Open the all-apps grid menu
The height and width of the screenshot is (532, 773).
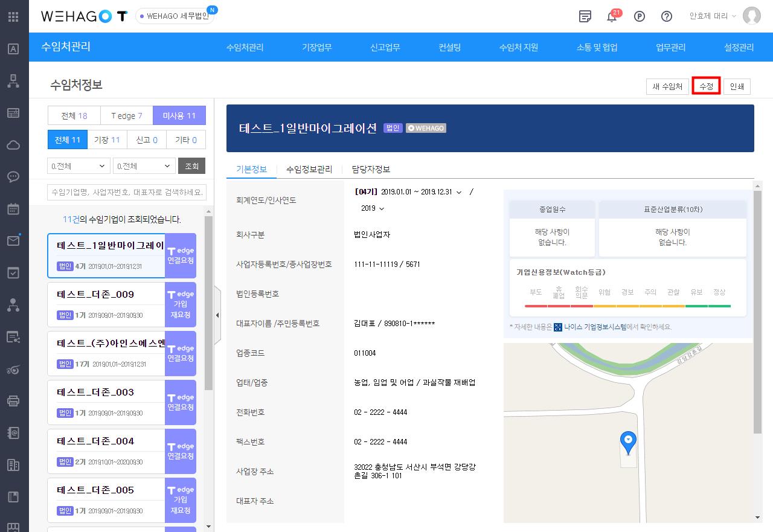[x=13, y=16]
